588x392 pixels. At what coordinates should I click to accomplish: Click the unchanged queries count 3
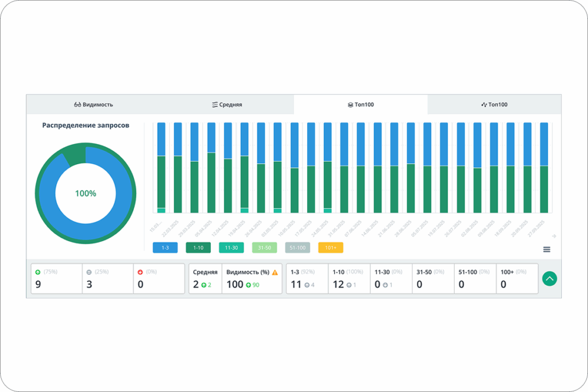point(89,285)
